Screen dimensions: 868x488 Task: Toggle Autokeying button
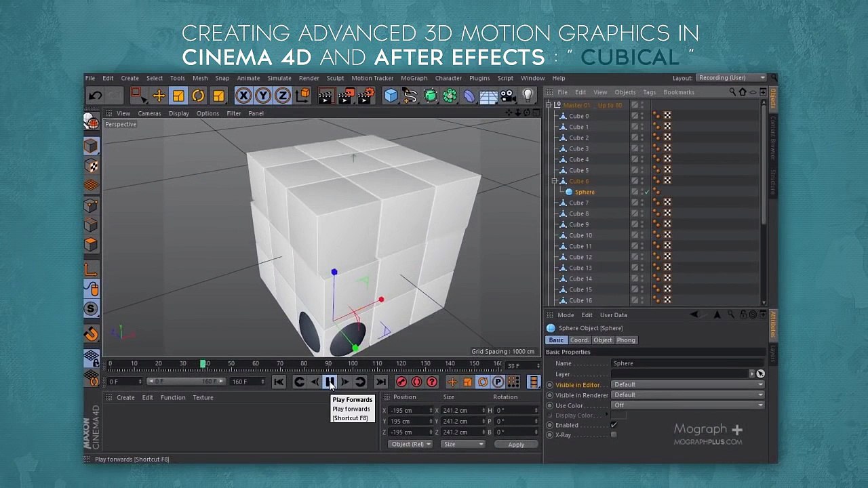click(416, 382)
